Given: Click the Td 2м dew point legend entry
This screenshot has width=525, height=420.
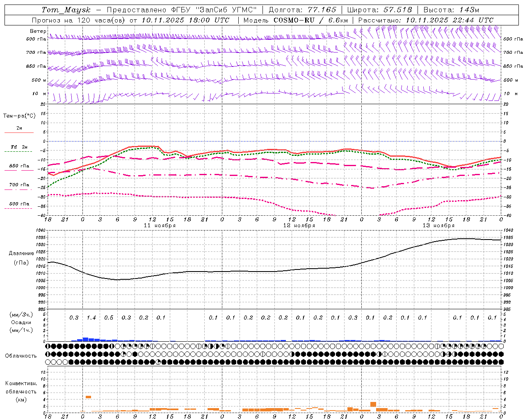Looking at the screenshot, I should click(x=19, y=147).
